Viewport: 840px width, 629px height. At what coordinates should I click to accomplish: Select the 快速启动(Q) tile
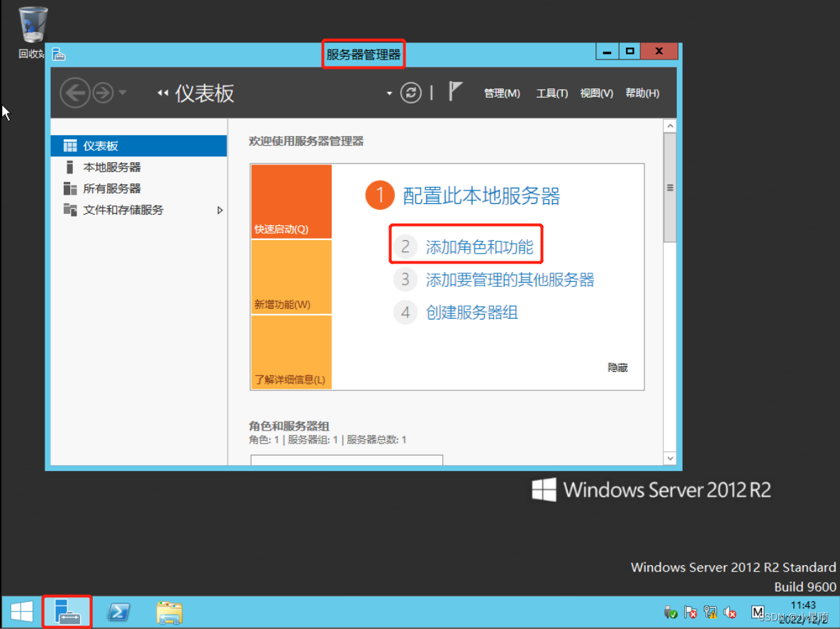click(x=291, y=201)
